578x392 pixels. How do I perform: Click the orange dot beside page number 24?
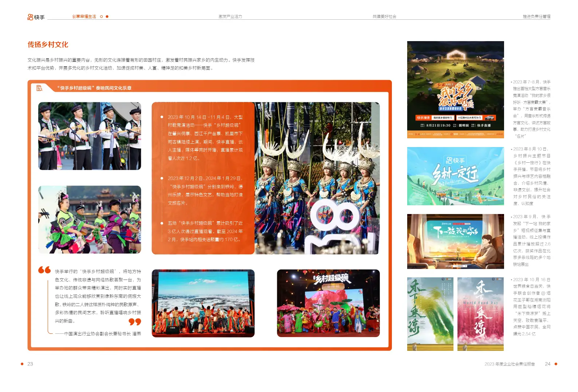coord(556,364)
